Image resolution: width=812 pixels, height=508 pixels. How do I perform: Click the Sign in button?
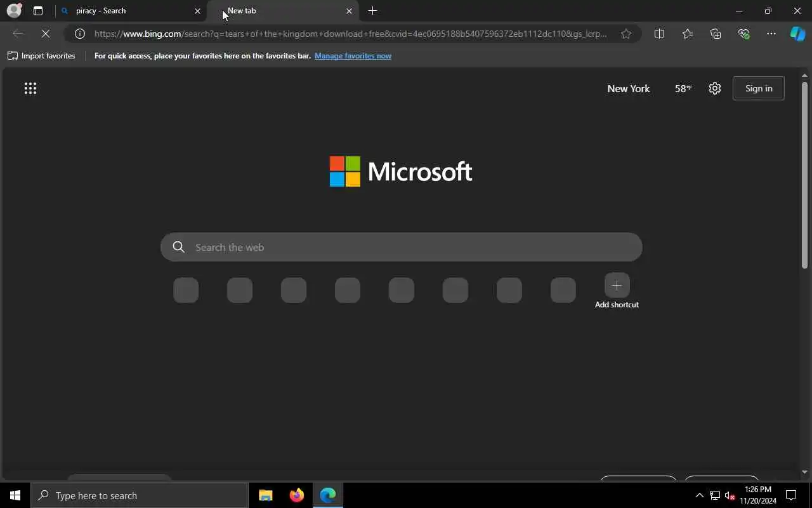759,88
